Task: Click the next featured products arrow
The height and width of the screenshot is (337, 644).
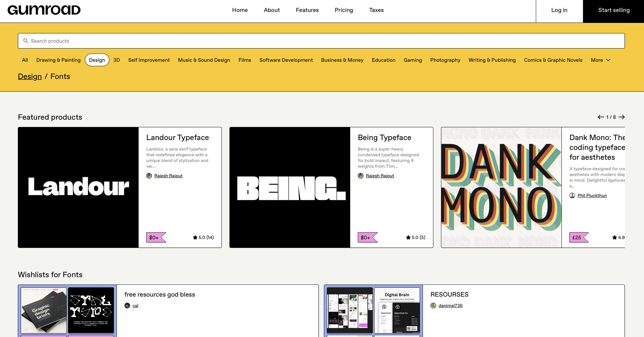Action: coord(622,117)
